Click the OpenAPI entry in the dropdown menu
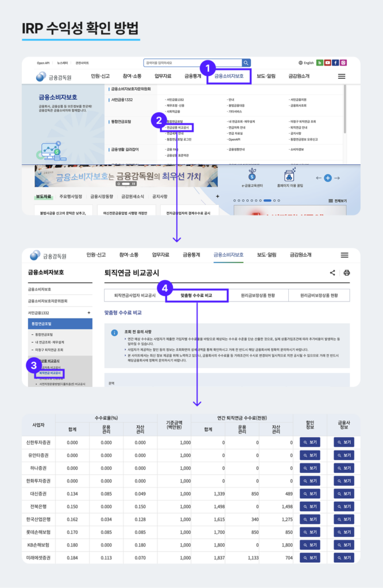Image resolution: width=383 pixels, height=588 pixels. click(234, 140)
